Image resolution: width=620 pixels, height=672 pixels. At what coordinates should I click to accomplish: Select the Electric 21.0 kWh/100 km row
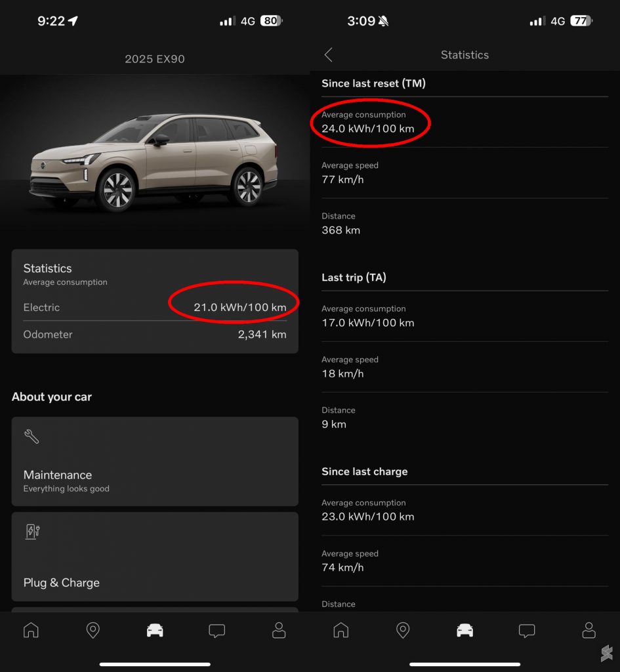(155, 307)
